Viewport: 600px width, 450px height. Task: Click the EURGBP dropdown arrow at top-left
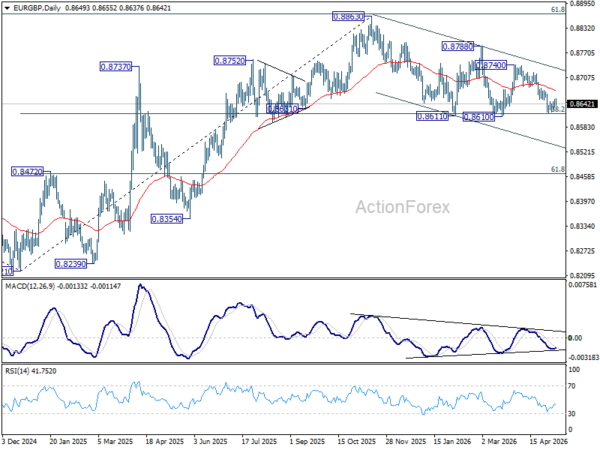[7, 8]
